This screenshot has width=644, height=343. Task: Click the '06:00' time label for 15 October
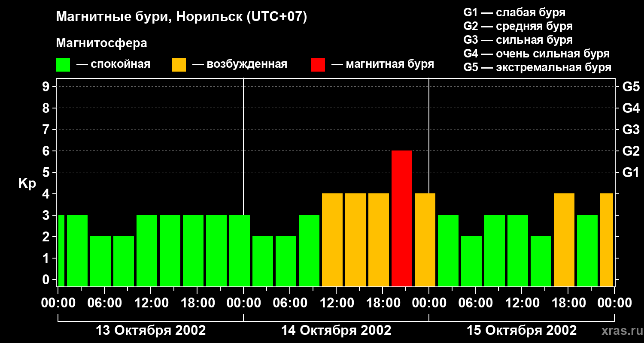(475, 303)
